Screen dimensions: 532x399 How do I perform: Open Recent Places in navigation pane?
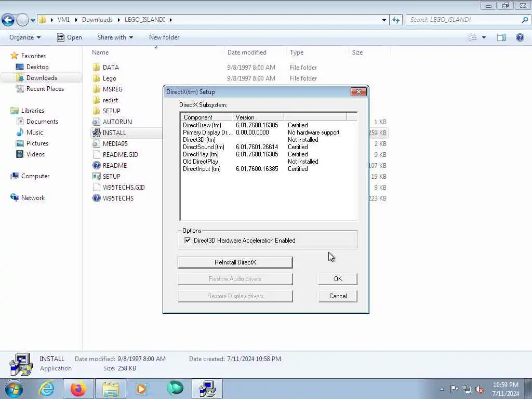tap(45, 88)
